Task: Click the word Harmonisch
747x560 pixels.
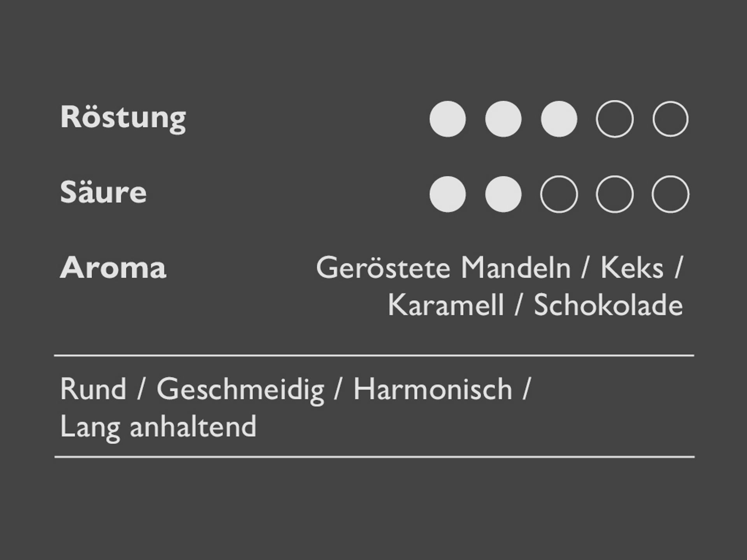Action: click(x=433, y=390)
